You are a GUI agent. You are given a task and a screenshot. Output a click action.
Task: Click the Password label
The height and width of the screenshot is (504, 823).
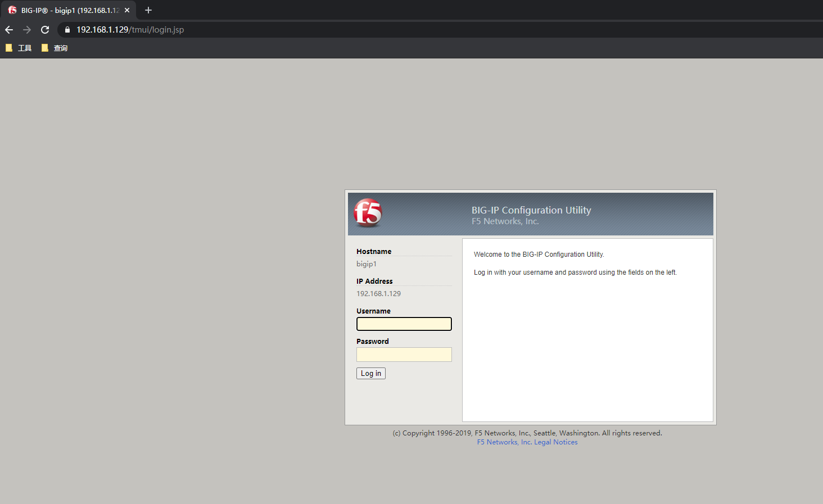[x=373, y=342]
